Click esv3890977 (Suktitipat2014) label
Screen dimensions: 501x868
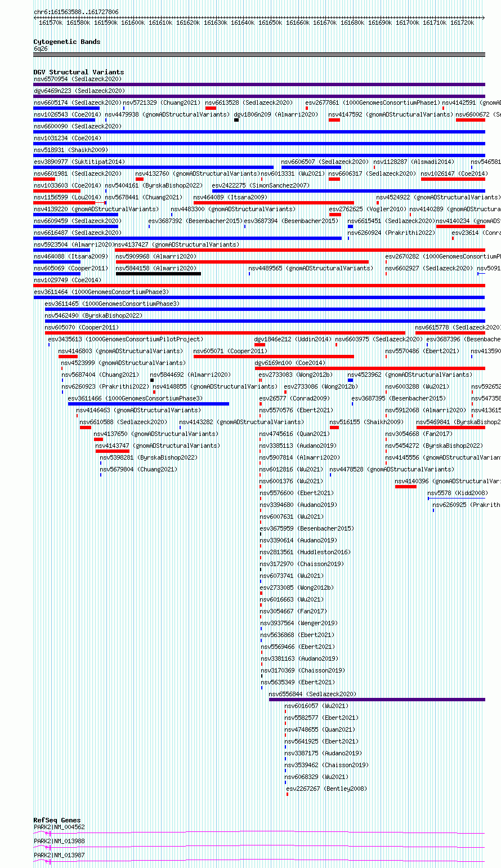(x=79, y=162)
